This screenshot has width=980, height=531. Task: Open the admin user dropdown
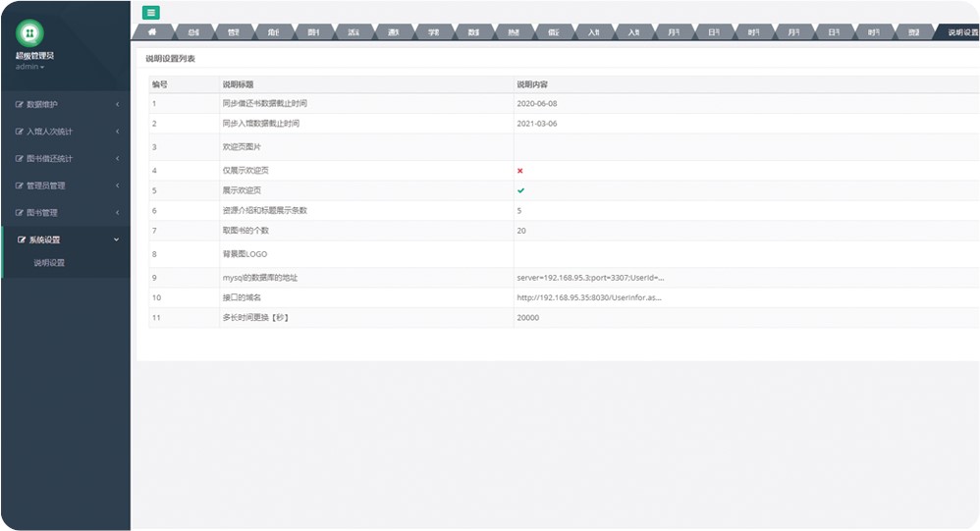coord(29,66)
